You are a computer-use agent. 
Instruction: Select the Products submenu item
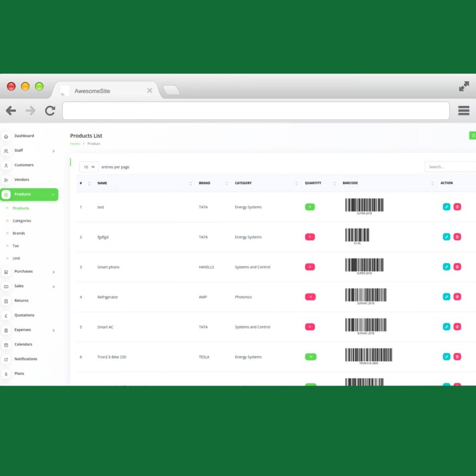21,208
